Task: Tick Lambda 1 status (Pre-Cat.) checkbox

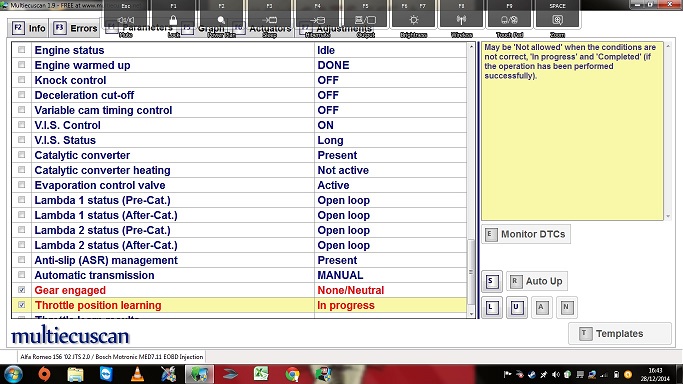Action: coord(21,200)
